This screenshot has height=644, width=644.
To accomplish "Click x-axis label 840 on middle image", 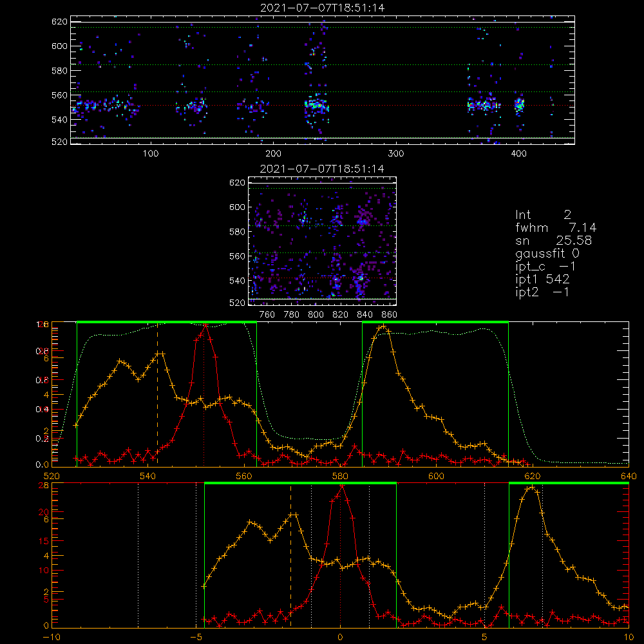I will pyautogui.click(x=365, y=315).
